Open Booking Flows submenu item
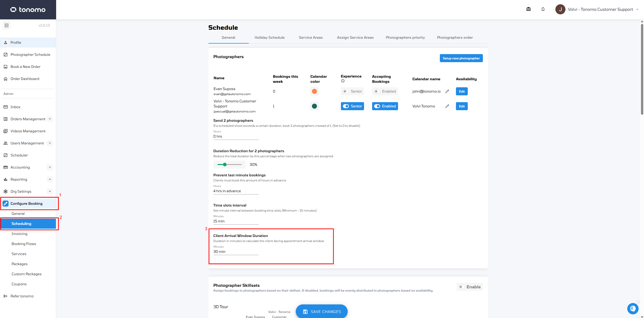Screen dimensions: 644x318 (x=24, y=244)
